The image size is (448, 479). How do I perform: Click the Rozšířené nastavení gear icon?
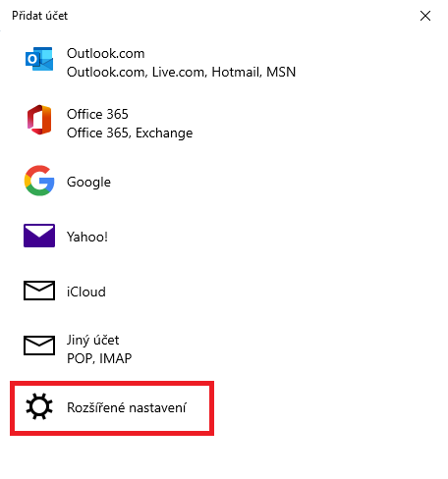[39, 406]
